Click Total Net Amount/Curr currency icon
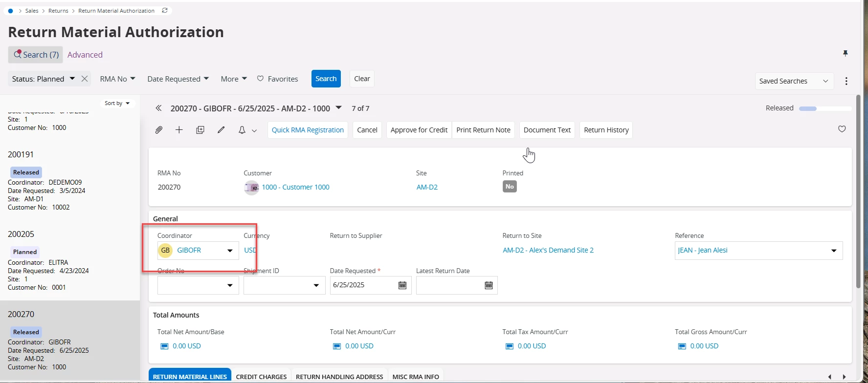 coord(337,346)
